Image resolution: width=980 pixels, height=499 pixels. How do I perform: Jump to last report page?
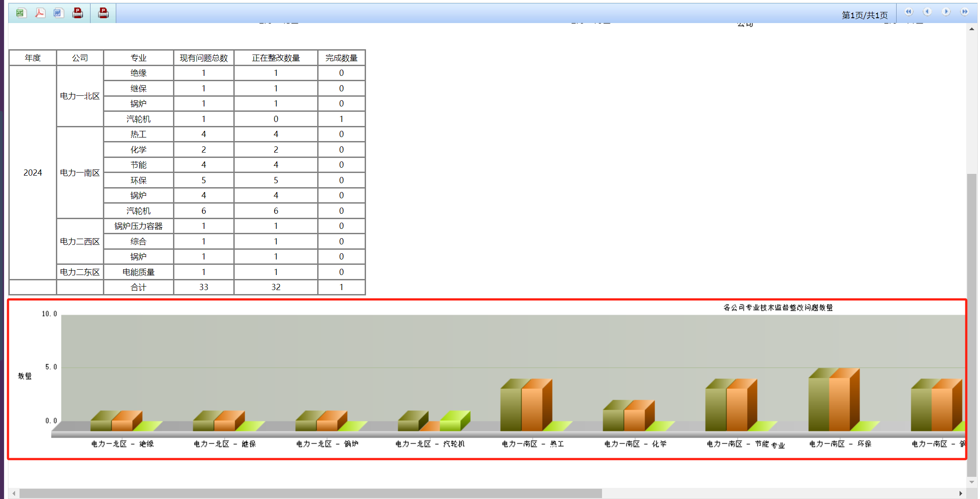tap(964, 12)
